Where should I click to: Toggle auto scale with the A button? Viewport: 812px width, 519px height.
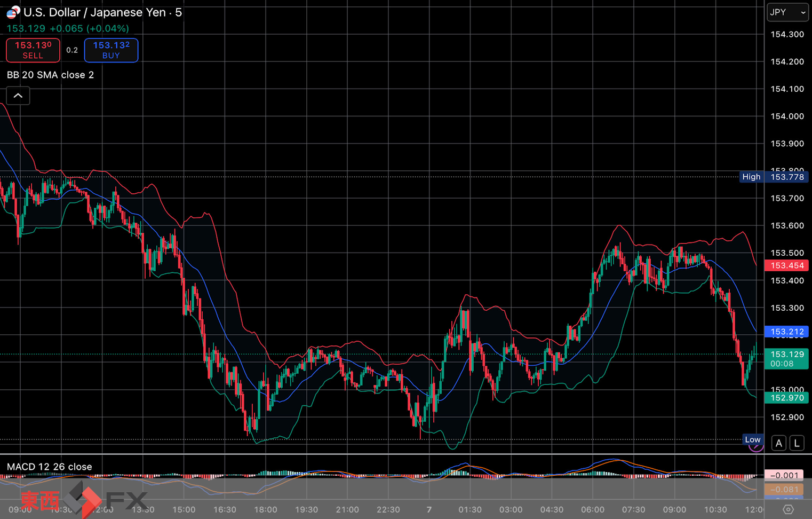click(x=779, y=443)
